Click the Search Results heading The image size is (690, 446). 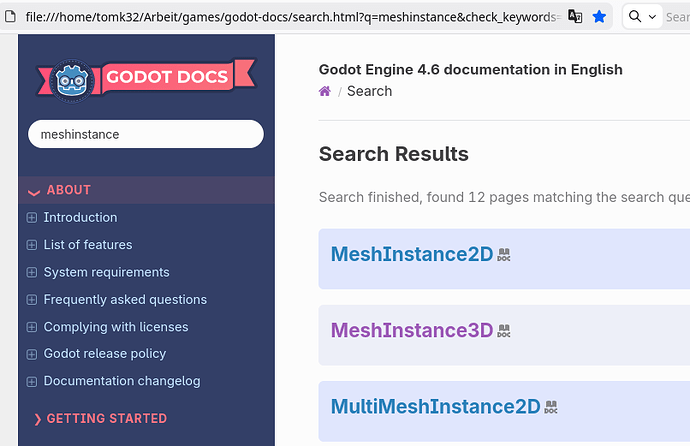click(394, 154)
